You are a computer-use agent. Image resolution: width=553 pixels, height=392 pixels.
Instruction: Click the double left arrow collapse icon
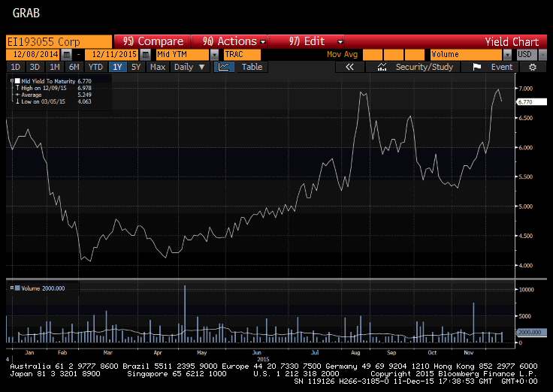point(349,67)
